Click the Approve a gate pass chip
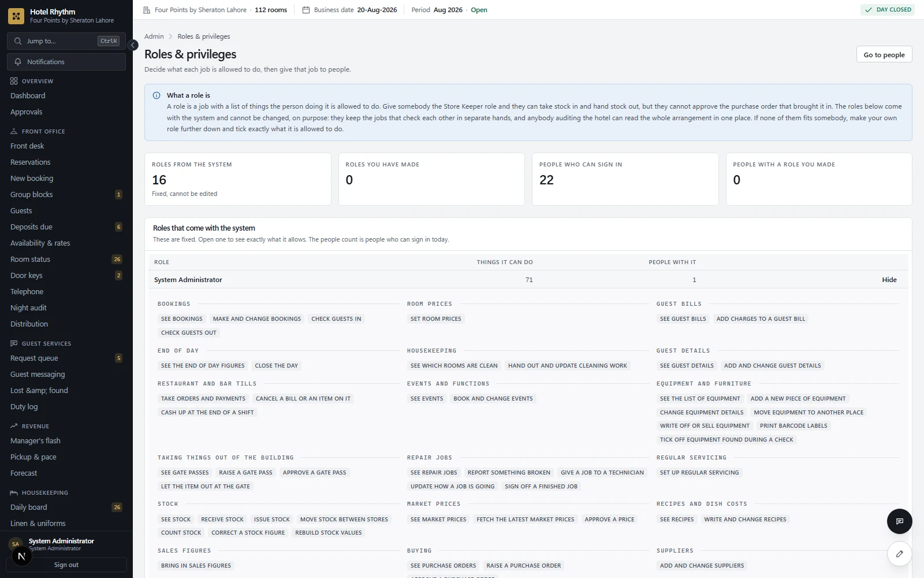 pyautogui.click(x=315, y=473)
